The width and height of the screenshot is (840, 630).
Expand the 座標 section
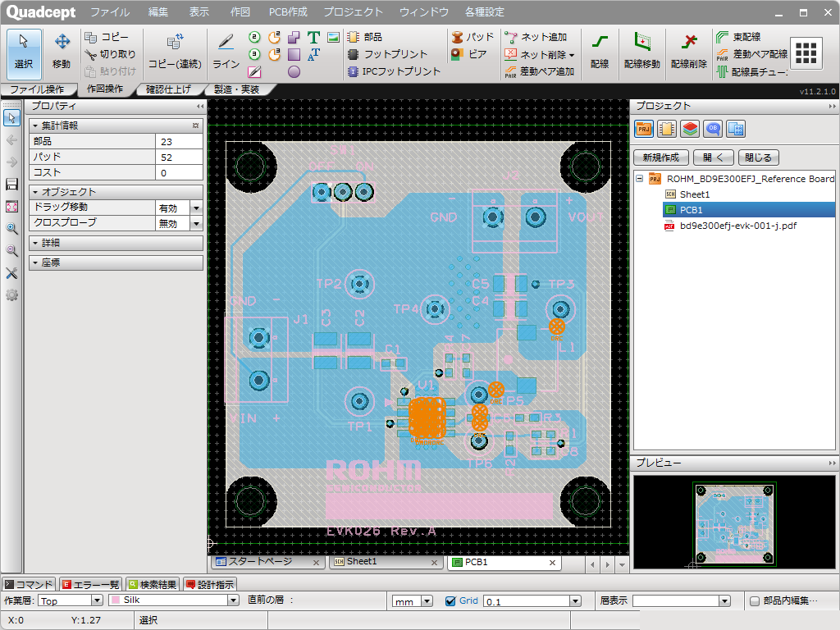coord(116,262)
